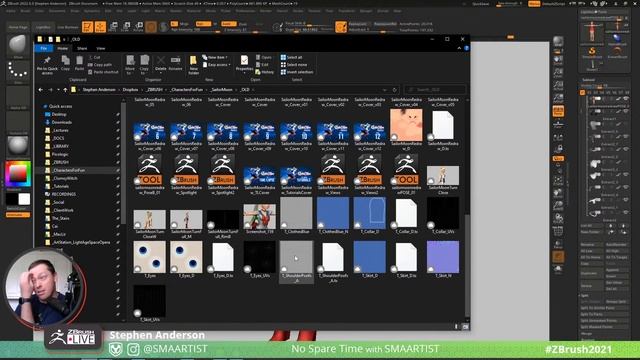
Task: Toggle large icons view layout button
Action: [x=465, y=327]
